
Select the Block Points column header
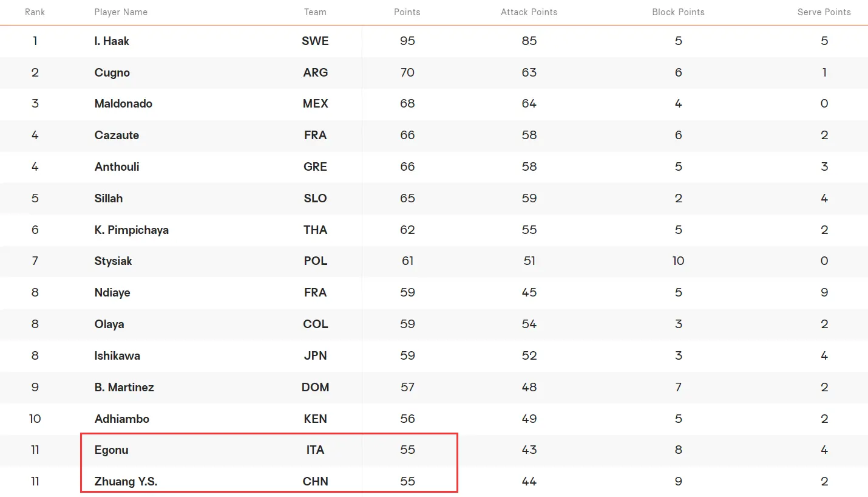click(x=678, y=12)
